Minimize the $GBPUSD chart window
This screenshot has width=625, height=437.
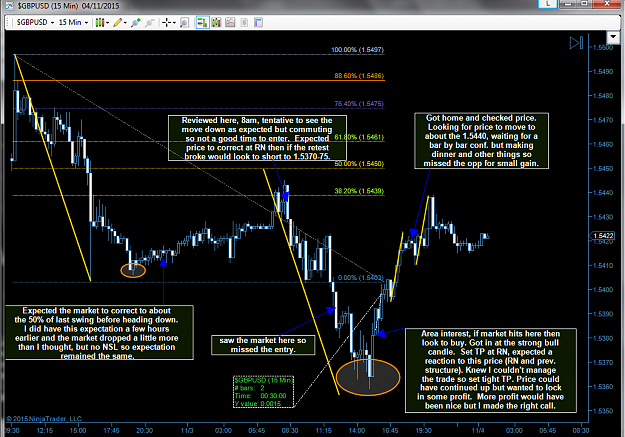point(568,4)
